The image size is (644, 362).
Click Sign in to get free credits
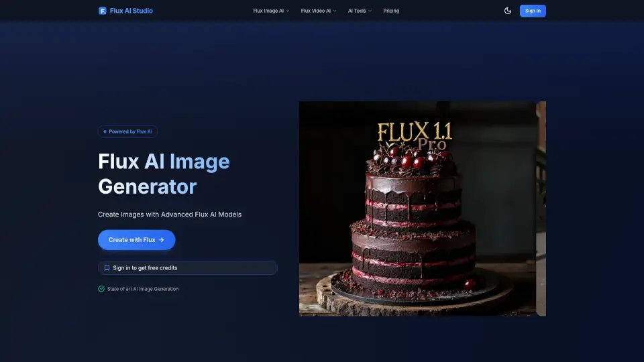click(x=188, y=267)
